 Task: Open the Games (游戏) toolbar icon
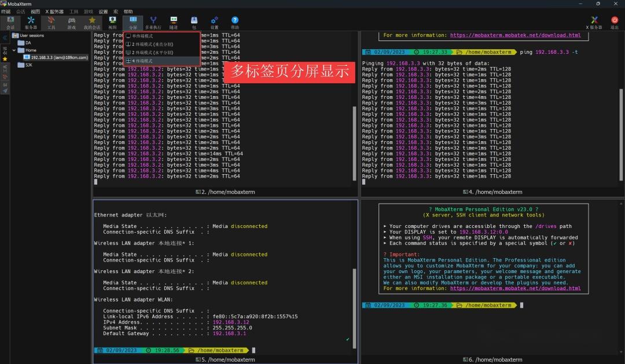point(72,22)
